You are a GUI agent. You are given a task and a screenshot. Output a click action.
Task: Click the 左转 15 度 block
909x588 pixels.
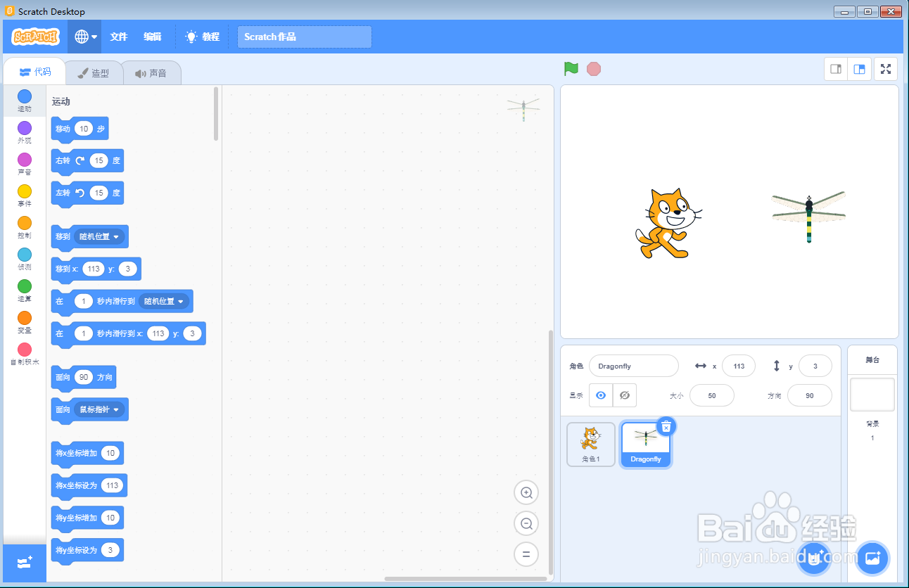(87, 193)
